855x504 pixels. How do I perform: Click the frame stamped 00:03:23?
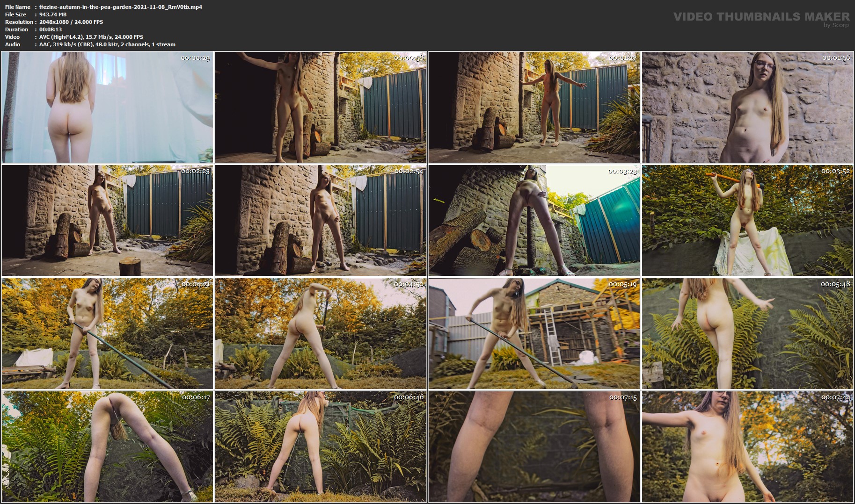point(534,220)
